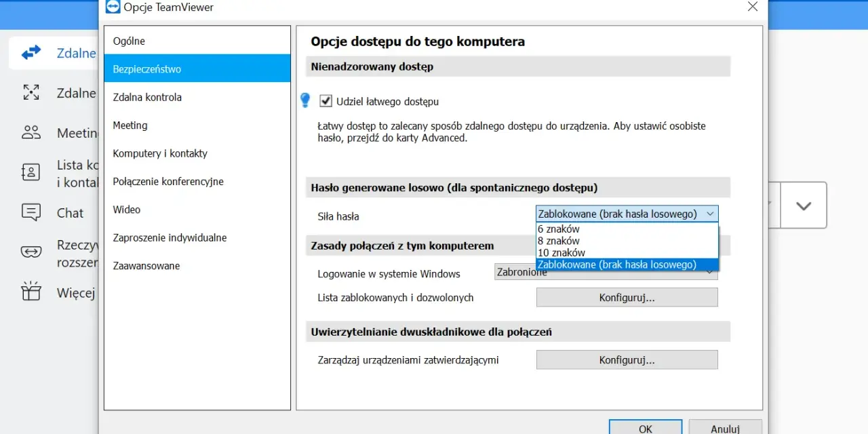Confirm options with the OK button

coord(645,428)
